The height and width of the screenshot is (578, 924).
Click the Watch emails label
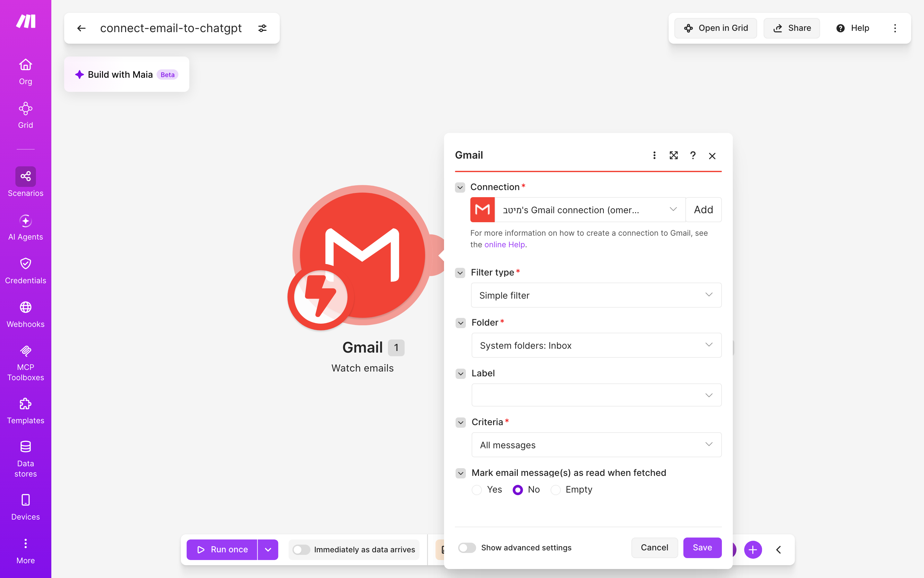pyautogui.click(x=362, y=368)
